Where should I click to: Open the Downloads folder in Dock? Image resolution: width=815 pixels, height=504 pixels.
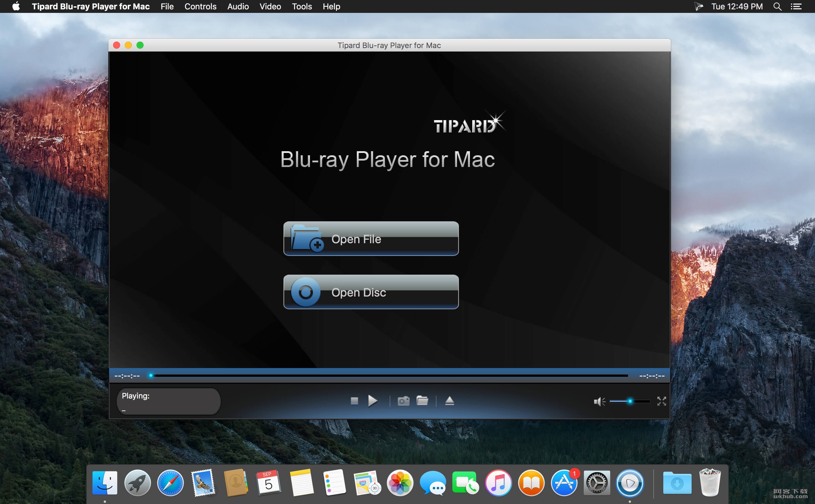click(x=677, y=483)
